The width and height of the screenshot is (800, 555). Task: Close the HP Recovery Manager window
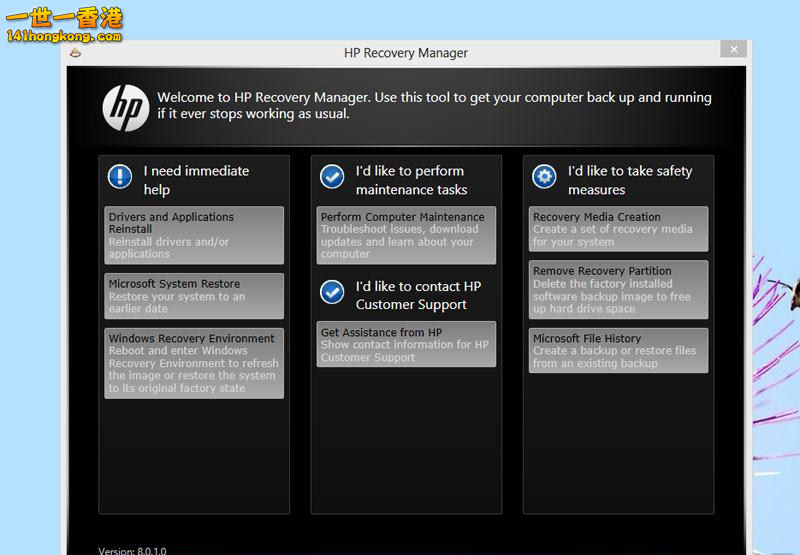pos(734,49)
